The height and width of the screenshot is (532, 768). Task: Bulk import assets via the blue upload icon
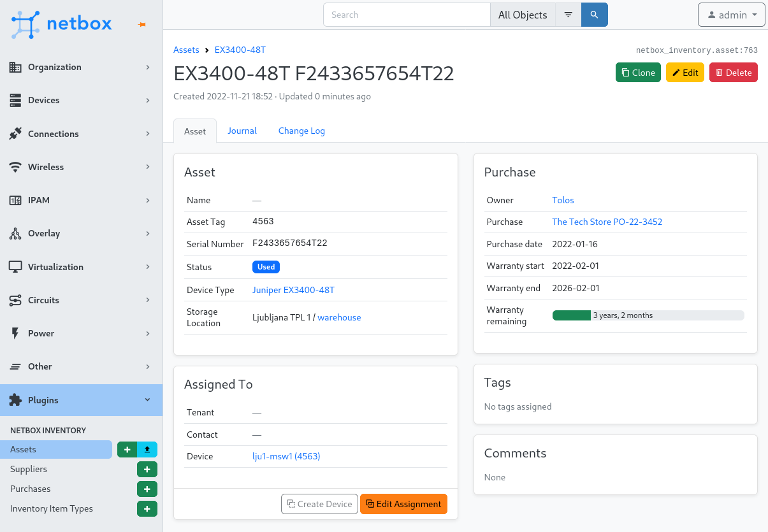click(x=147, y=449)
